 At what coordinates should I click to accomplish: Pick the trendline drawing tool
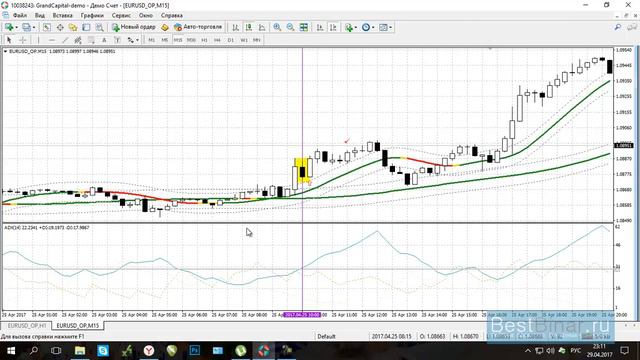[65, 40]
